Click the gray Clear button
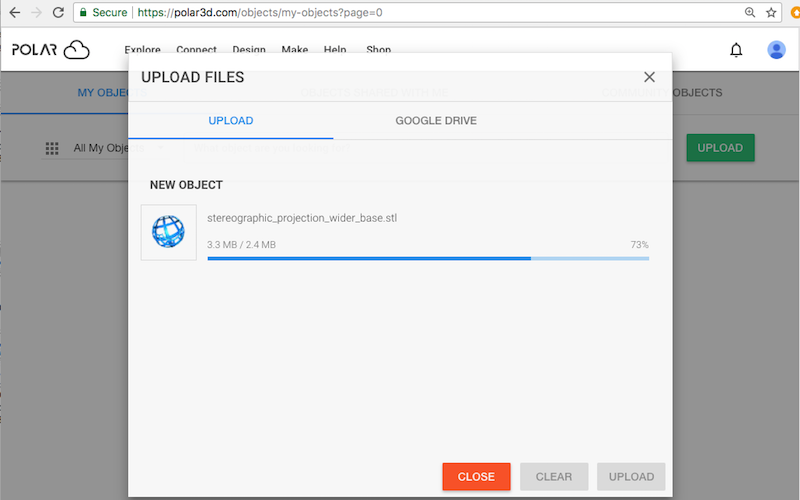 (x=554, y=477)
